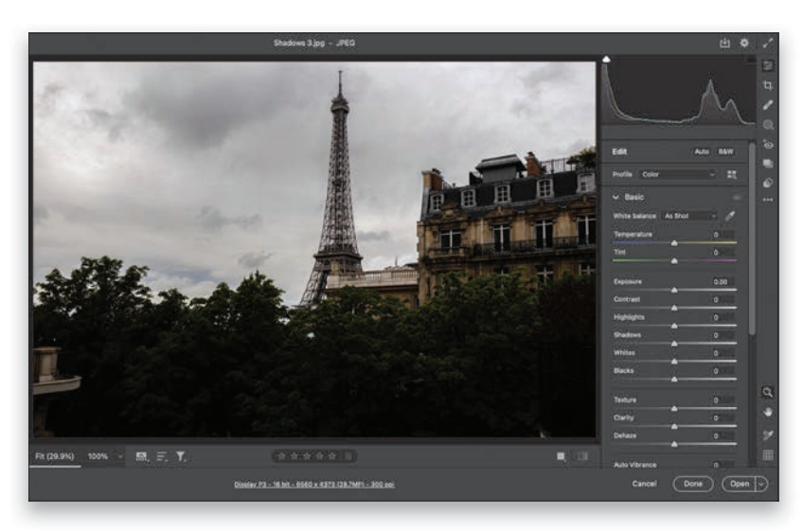Toggle the before/after view button
Screen dimensions: 803x532
click(581, 456)
